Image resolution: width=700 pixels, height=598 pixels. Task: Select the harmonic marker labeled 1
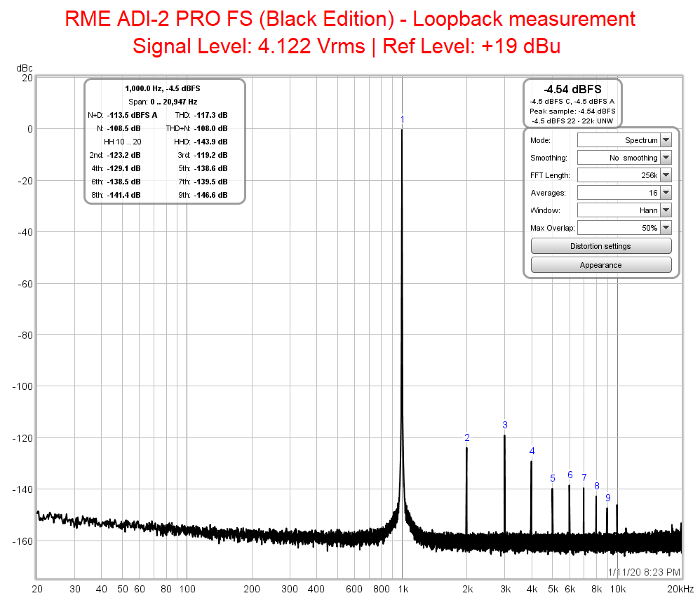402,120
